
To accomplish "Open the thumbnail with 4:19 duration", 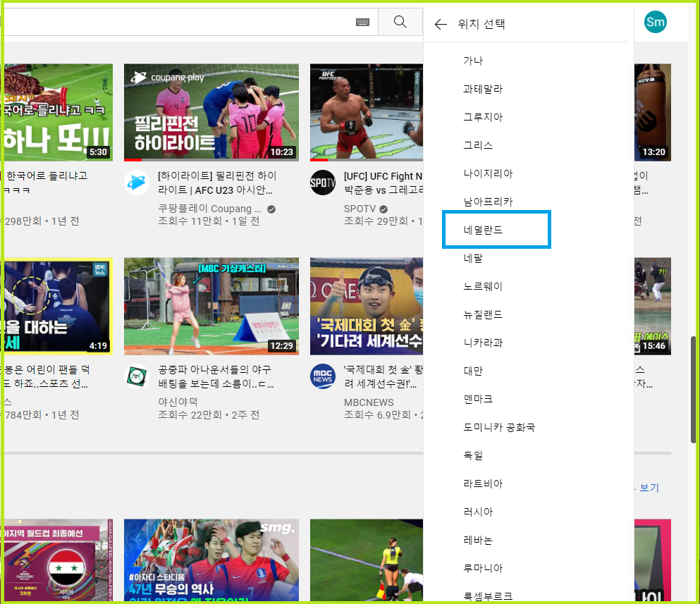I will (58, 307).
